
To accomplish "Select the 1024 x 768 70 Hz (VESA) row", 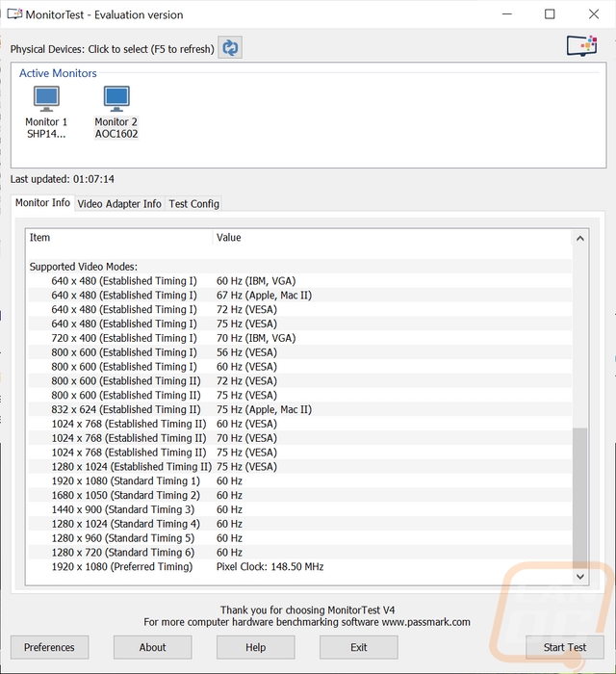I will tap(300, 438).
